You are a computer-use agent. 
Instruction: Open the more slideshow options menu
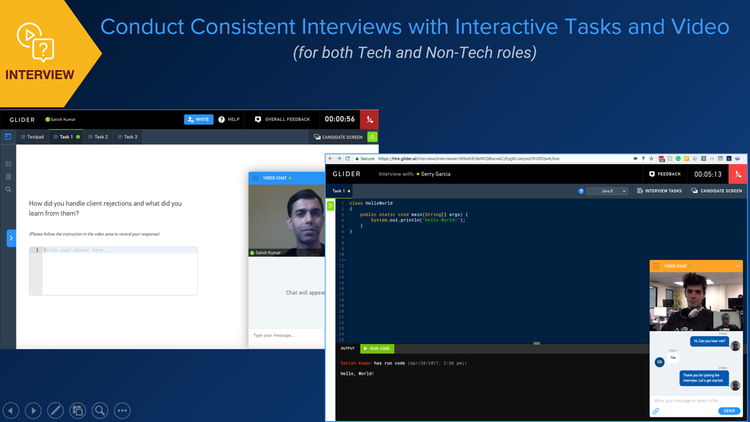coord(122,410)
